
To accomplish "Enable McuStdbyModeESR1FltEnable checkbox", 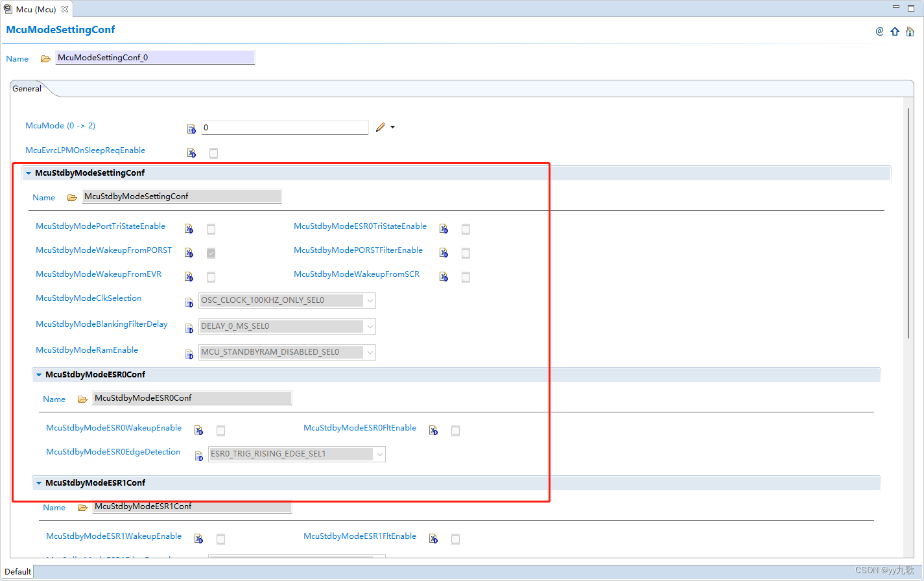I will pyautogui.click(x=455, y=539).
